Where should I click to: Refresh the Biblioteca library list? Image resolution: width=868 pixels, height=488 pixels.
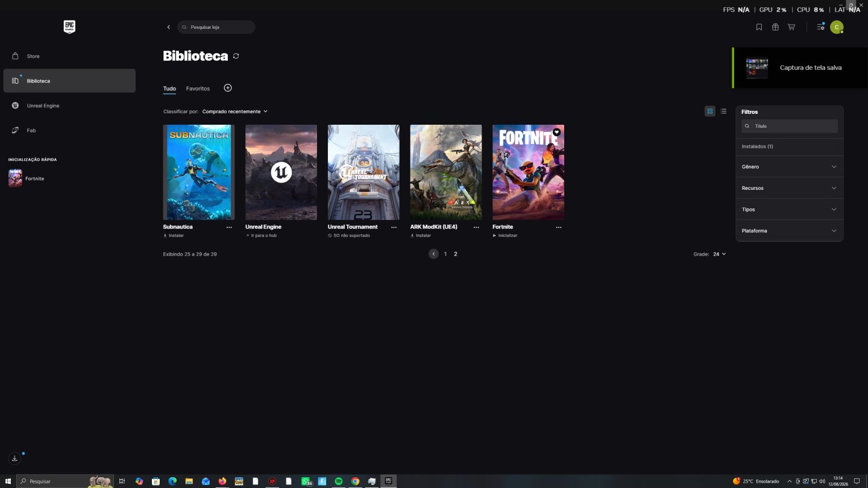pyautogui.click(x=236, y=56)
